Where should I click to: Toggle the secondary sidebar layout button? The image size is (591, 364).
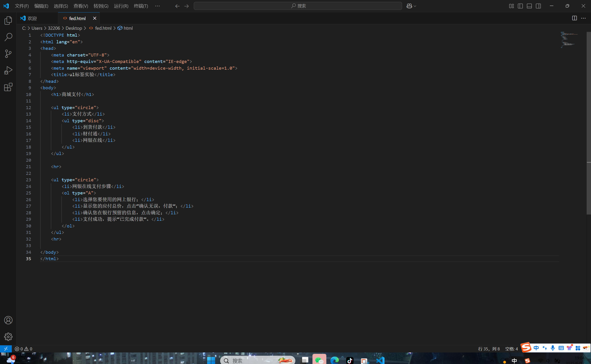(538, 6)
